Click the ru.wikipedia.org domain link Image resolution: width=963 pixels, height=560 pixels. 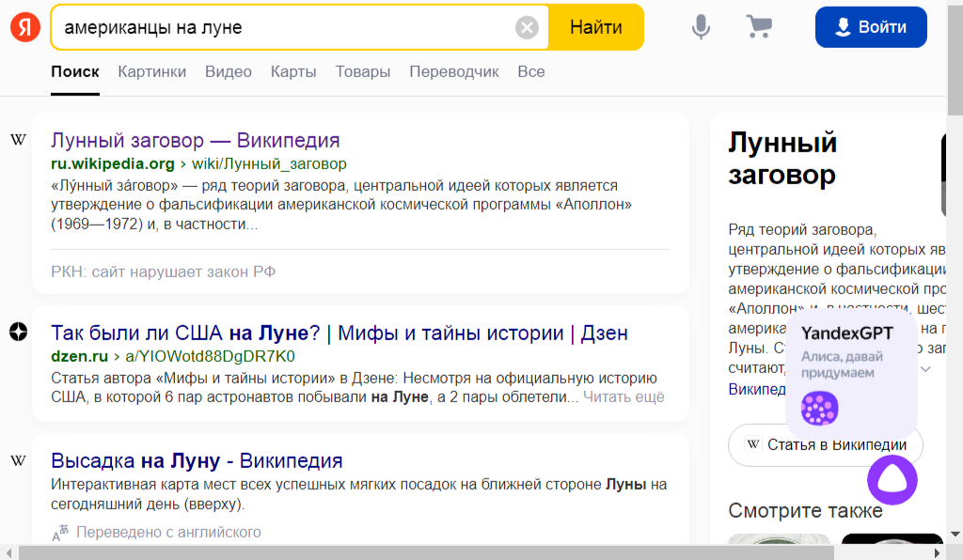[113, 163]
